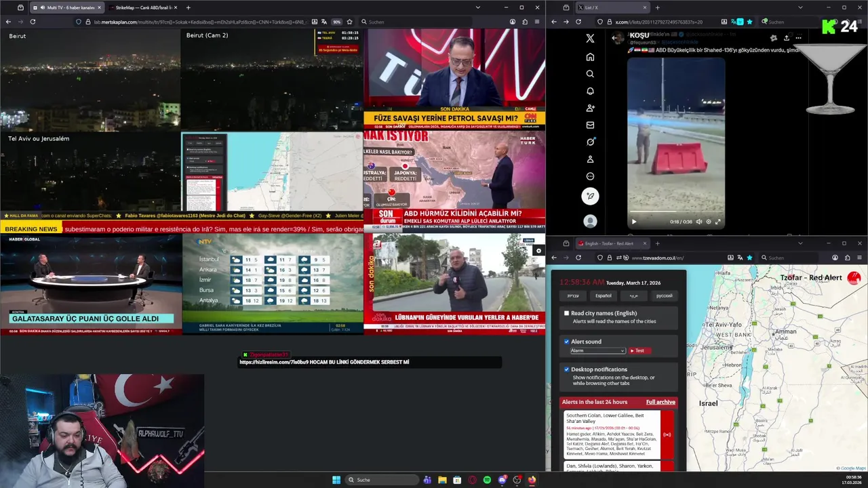This screenshot has height=488, width=868.
Task: Open X Grok icon in sidebar
Action: (590, 142)
